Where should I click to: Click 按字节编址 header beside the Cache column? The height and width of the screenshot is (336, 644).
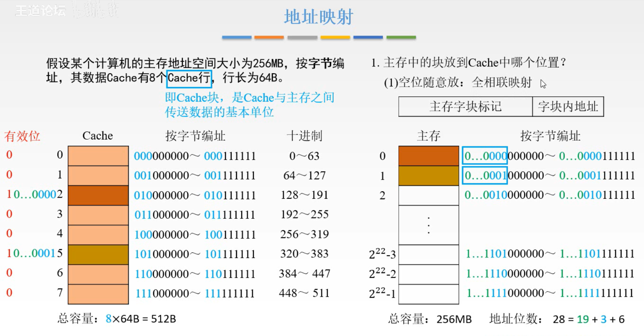click(x=195, y=136)
